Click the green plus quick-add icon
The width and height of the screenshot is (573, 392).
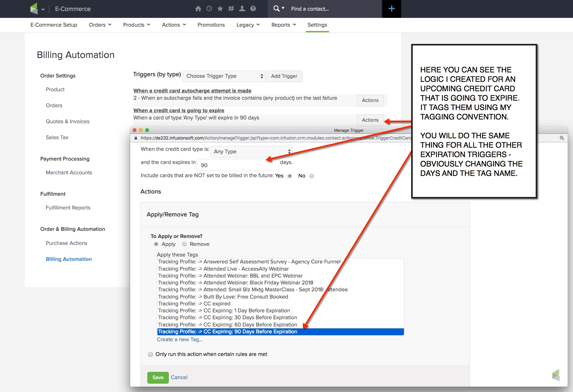(x=391, y=9)
